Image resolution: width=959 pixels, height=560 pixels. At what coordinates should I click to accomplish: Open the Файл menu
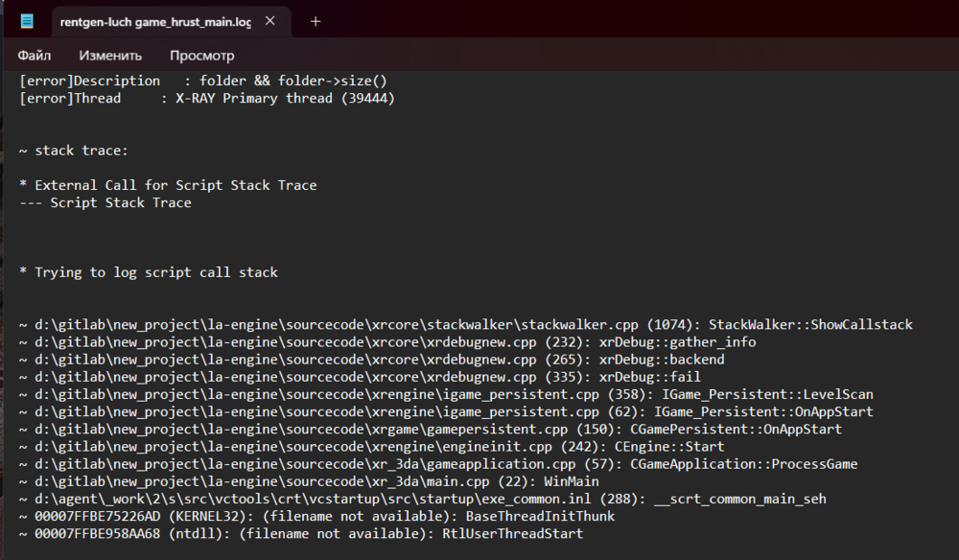(x=35, y=56)
